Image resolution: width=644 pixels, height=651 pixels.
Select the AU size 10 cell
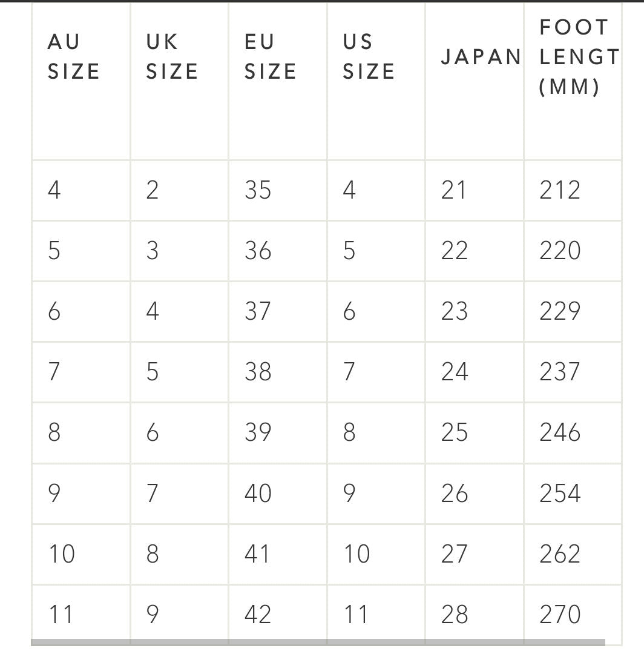click(61, 554)
